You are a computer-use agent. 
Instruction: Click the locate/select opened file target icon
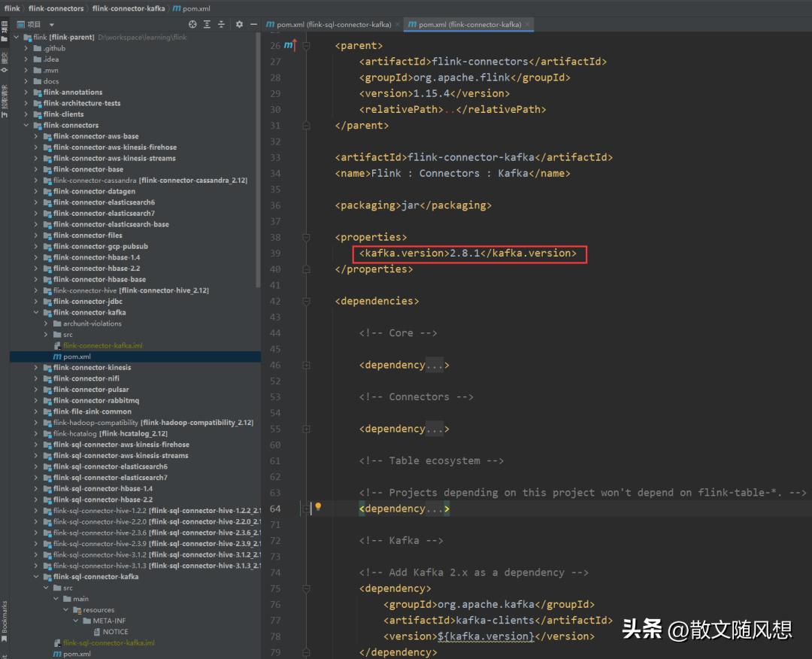coord(193,24)
